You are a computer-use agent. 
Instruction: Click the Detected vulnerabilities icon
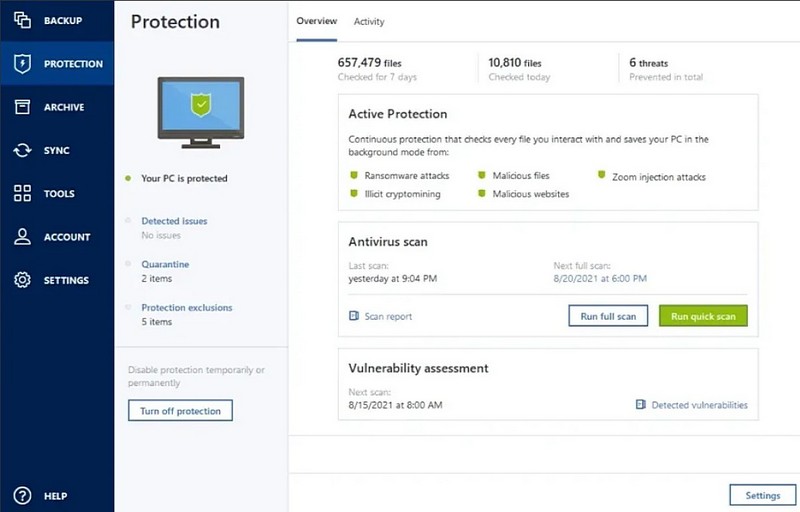coord(641,405)
